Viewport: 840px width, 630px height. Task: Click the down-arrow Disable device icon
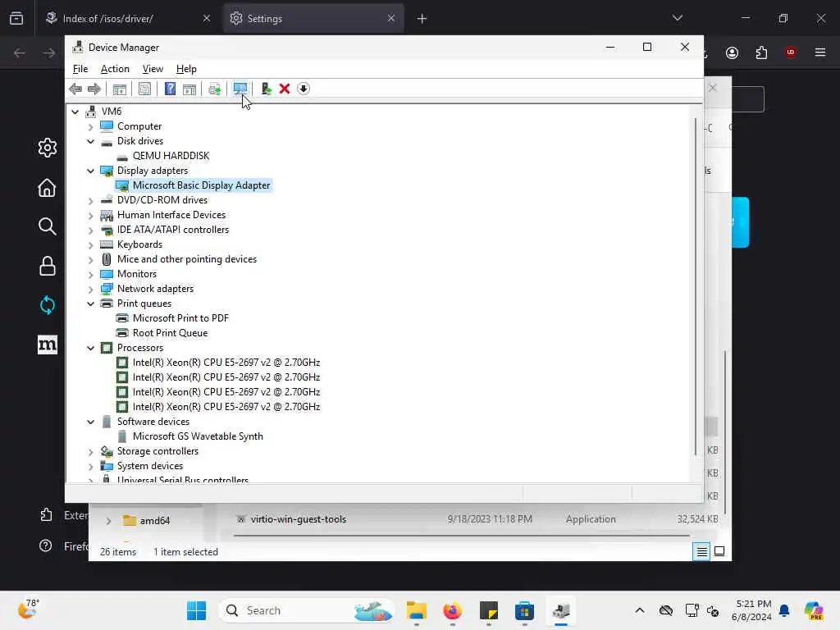304,89
